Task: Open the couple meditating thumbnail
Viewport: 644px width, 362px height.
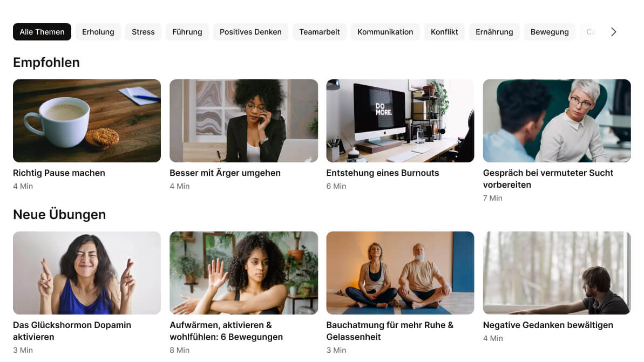Action: pyautogui.click(x=400, y=273)
